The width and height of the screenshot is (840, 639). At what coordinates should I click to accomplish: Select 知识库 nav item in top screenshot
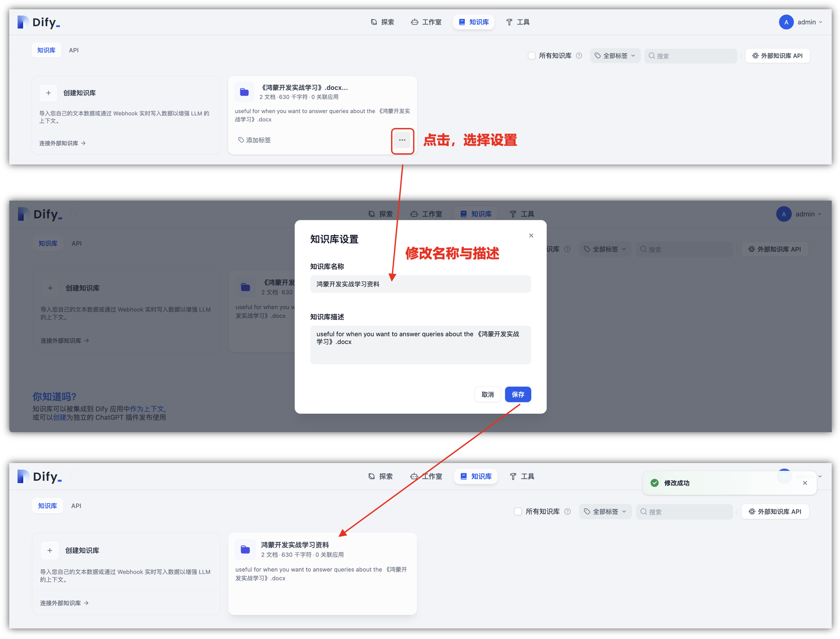pos(474,22)
